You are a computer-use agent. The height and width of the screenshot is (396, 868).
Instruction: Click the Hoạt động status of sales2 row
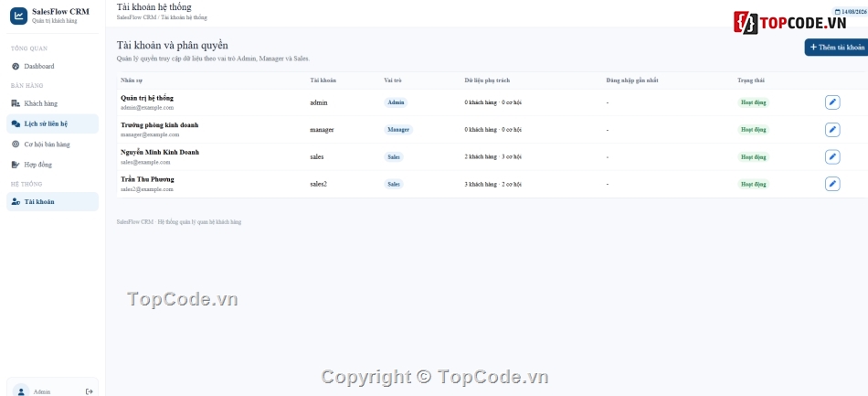click(754, 184)
